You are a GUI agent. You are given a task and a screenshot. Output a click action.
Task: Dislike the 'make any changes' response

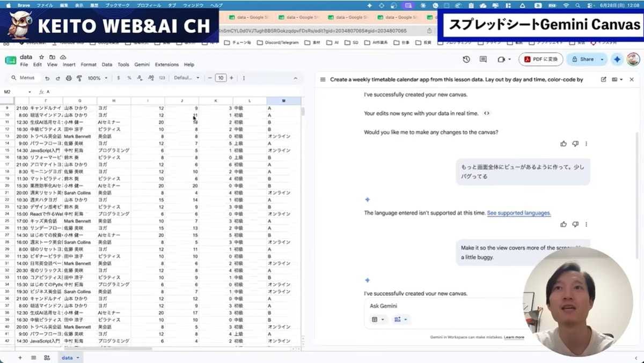point(575,144)
